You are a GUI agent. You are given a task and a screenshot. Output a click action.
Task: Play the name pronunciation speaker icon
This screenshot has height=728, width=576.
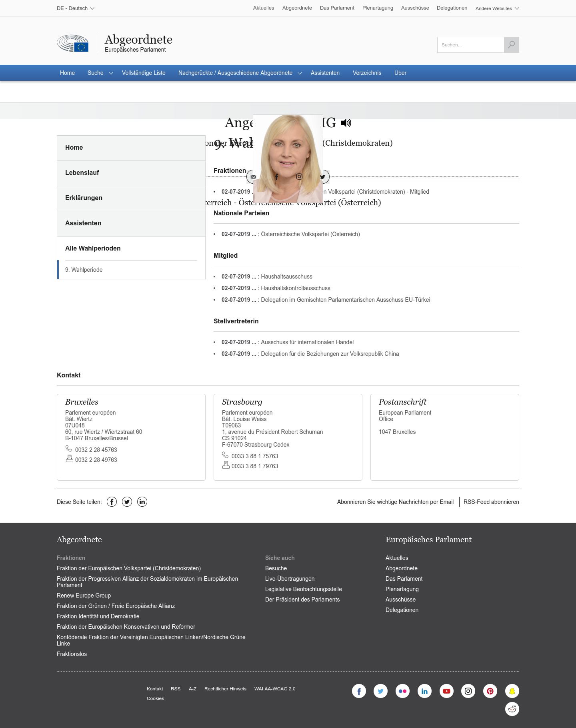(x=346, y=123)
